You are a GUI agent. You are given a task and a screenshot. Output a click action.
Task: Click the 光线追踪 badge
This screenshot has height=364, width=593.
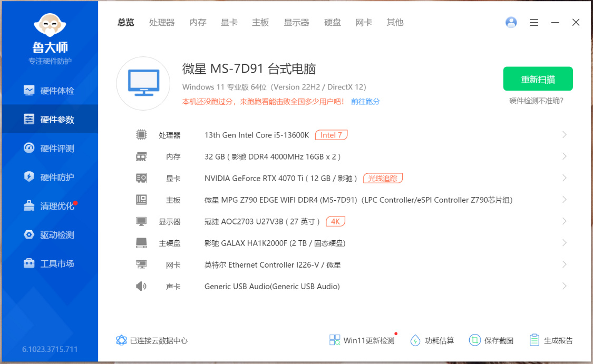383,178
